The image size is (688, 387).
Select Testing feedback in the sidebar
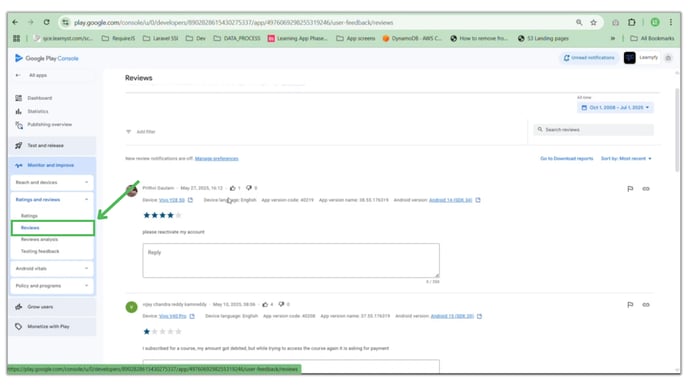pyautogui.click(x=40, y=252)
